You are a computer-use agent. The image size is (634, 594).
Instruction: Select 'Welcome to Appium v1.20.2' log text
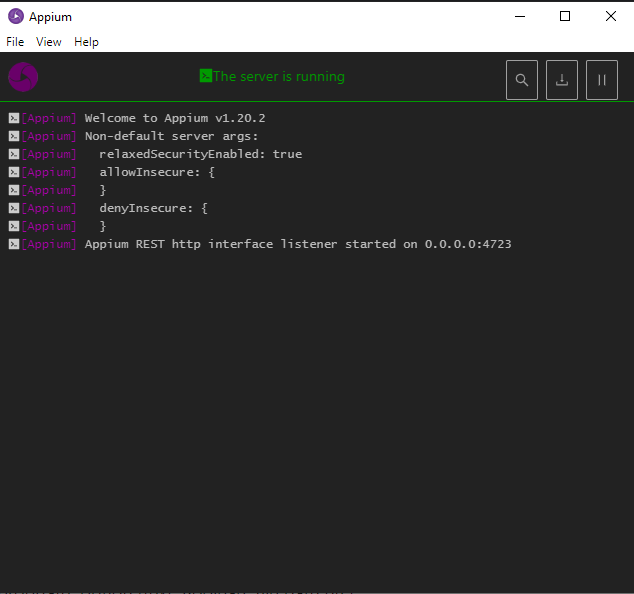(x=175, y=118)
